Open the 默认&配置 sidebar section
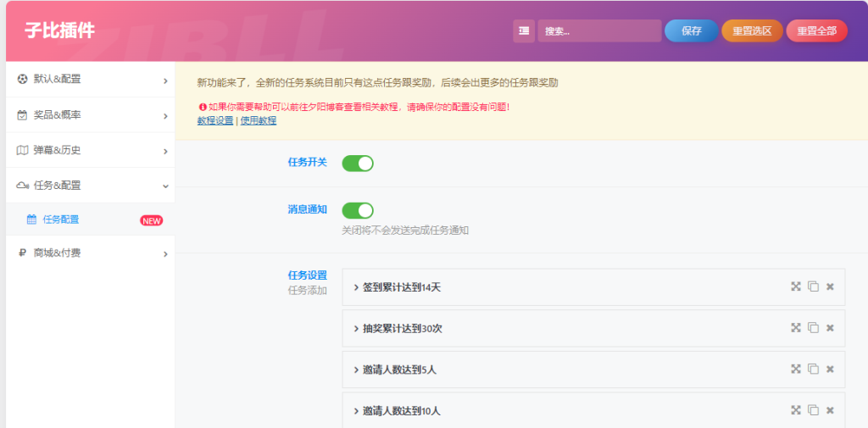Viewport: 868px width, 428px height. 90,80
